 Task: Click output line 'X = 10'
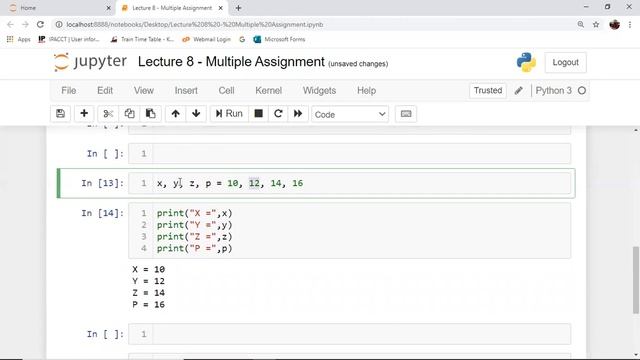pos(149,269)
